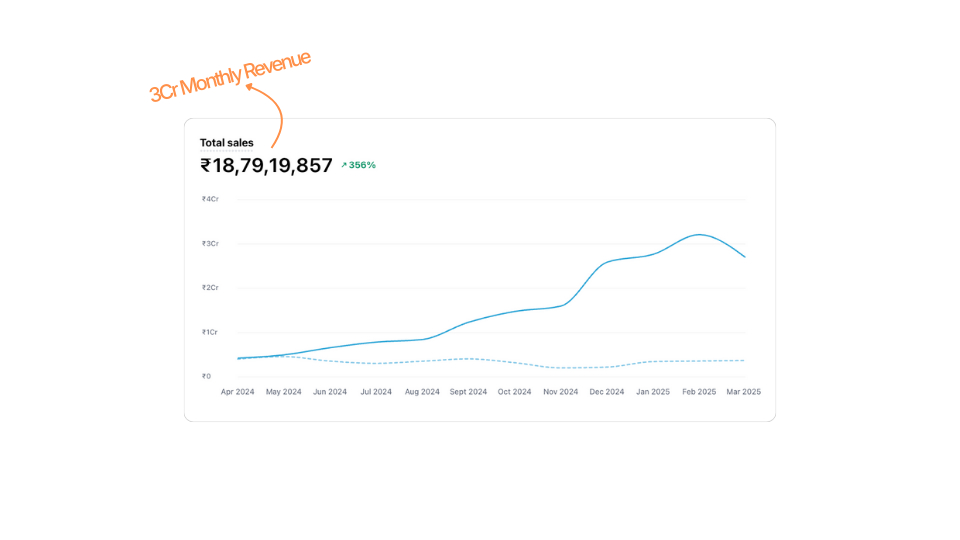The width and height of the screenshot is (960, 540).
Task: Select the Apr 2024 axis label
Action: click(238, 392)
